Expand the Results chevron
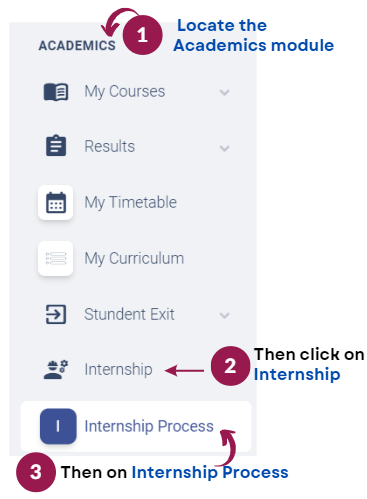Screen dimensions: 367x499 coord(225,148)
